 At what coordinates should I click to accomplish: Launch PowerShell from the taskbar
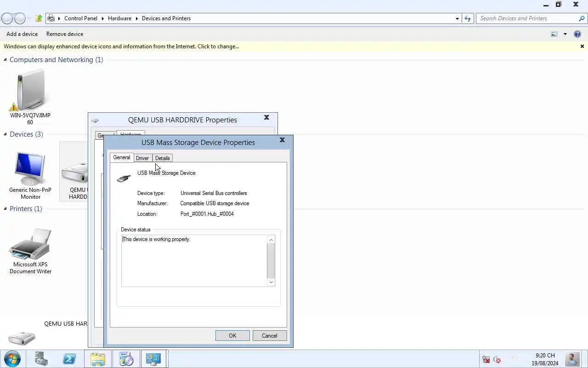(x=69, y=359)
